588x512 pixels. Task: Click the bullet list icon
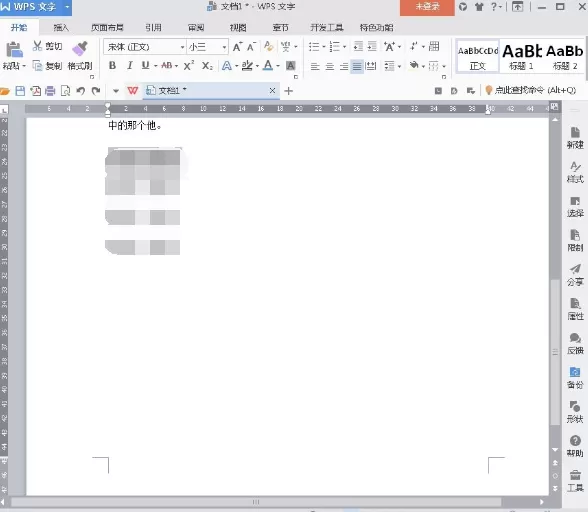[x=314, y=47]
